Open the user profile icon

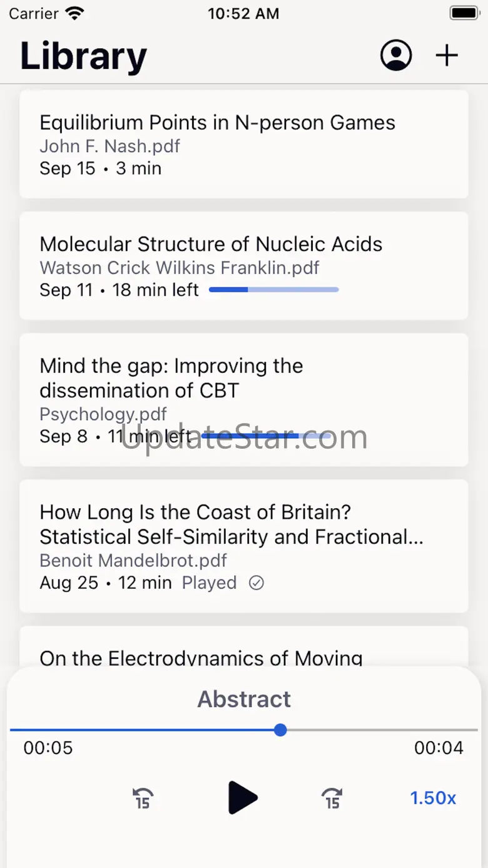pos(396,56)
